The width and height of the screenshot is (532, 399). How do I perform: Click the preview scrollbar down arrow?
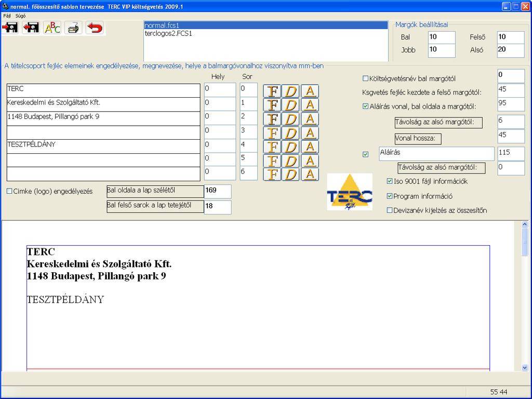525,367
